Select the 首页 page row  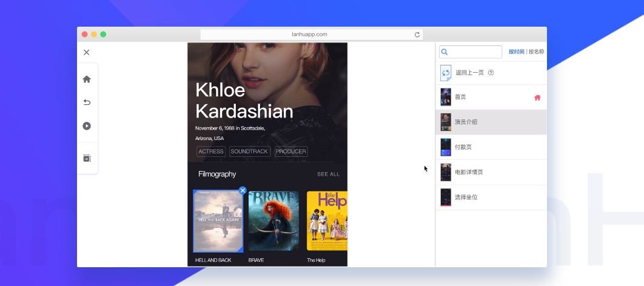491,97
